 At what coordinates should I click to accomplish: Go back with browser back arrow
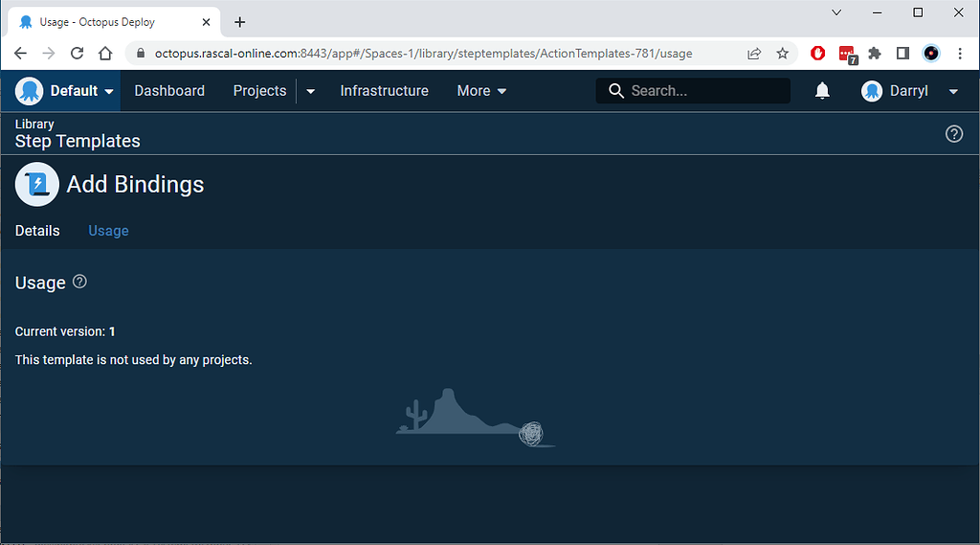(x=20, y=54)
